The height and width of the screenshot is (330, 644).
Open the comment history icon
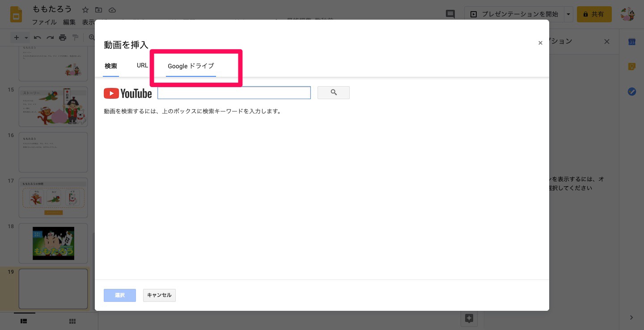[x=450, y=14]
